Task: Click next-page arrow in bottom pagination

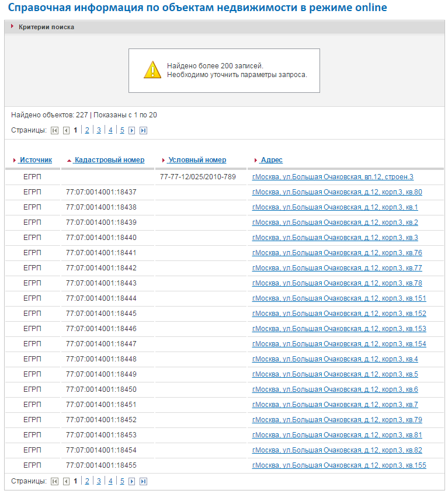Action: point(132,482)
